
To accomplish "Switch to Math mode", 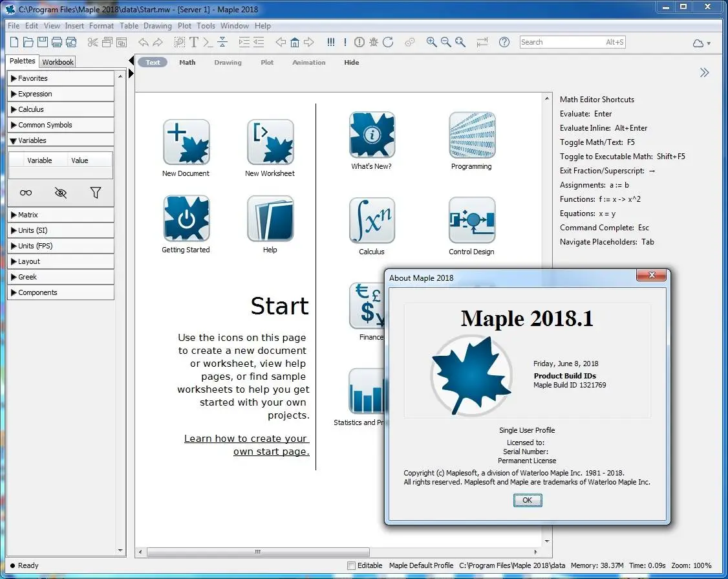I will tap(187, 62).
